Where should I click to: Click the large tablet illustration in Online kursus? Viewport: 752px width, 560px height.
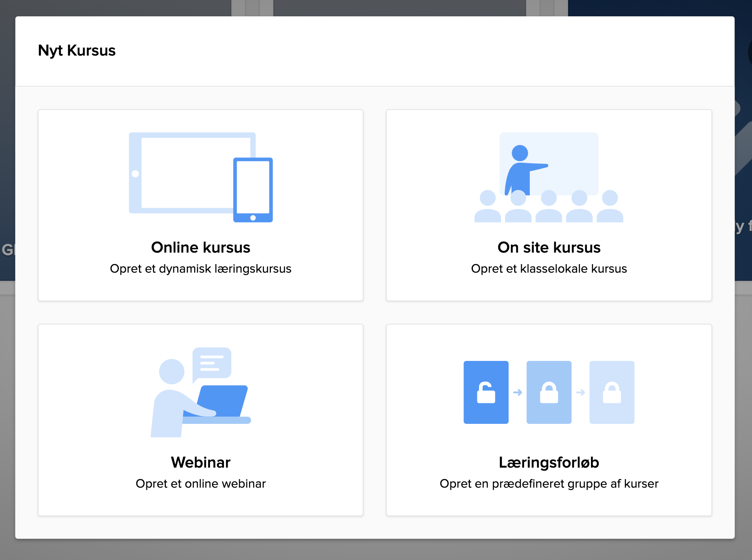(184, 172)
